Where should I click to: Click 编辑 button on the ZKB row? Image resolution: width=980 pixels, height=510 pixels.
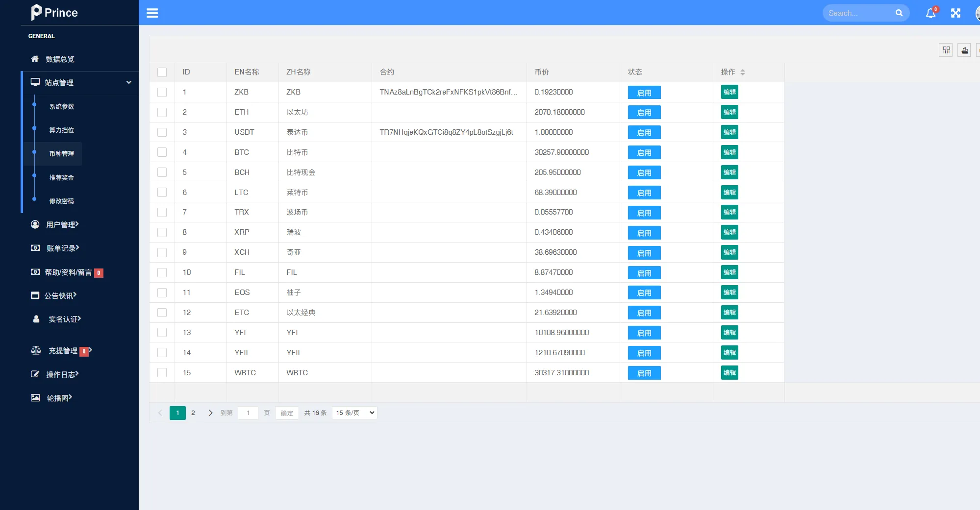(729, 92)
